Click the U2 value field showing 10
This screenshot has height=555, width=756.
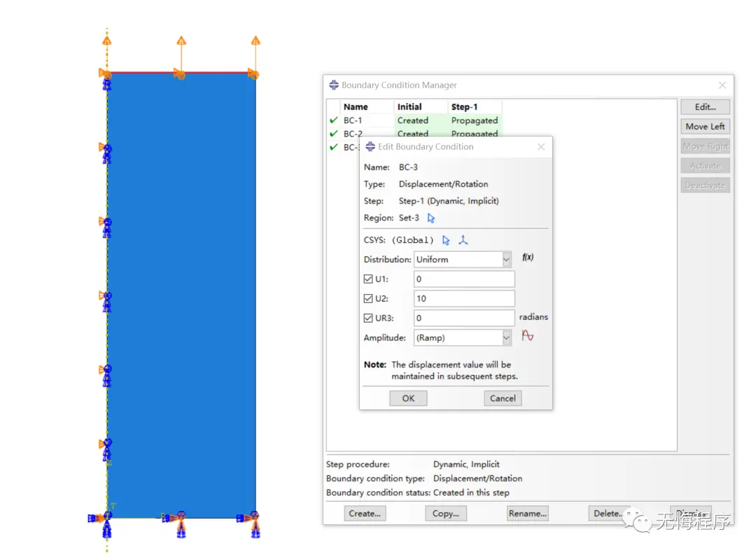[x=464, y=298]
